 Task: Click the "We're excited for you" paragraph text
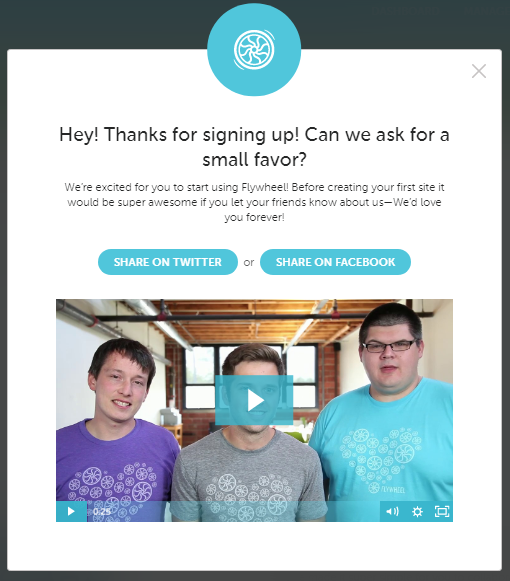(254, 202)
